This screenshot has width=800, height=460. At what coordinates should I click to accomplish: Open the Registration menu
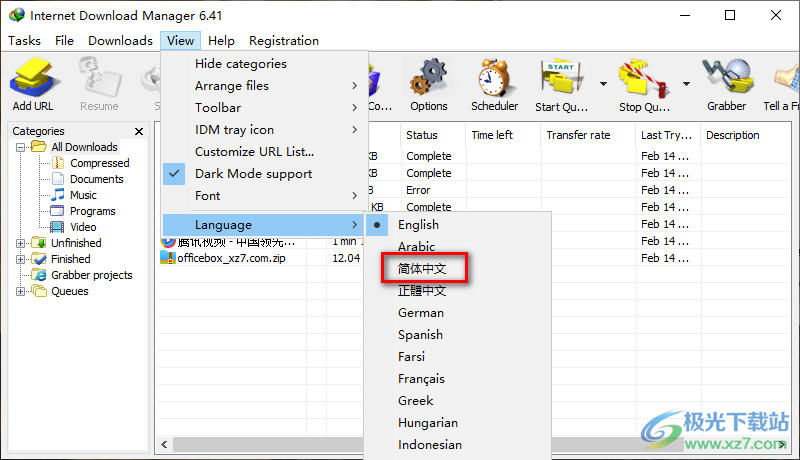pyautogui.click(x=284, y=41)
